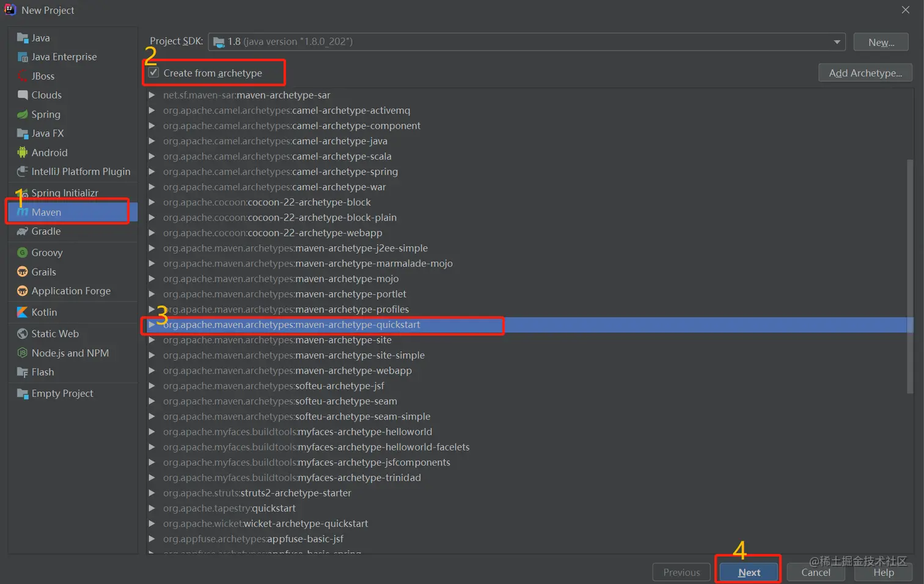Select myfaces-archetype-jsfcomponents row
This screenshot has height=584, width=924.
[529, 462]
